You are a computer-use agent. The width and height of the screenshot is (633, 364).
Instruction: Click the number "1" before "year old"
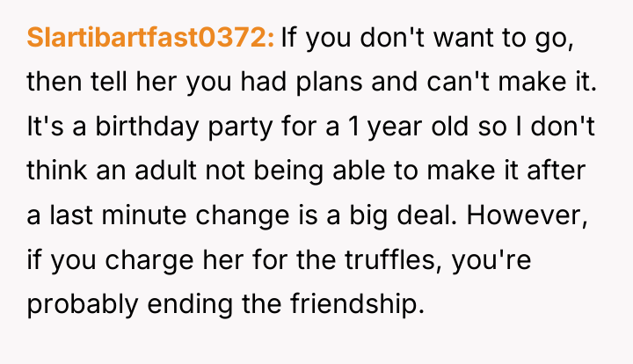coord(353,127)
